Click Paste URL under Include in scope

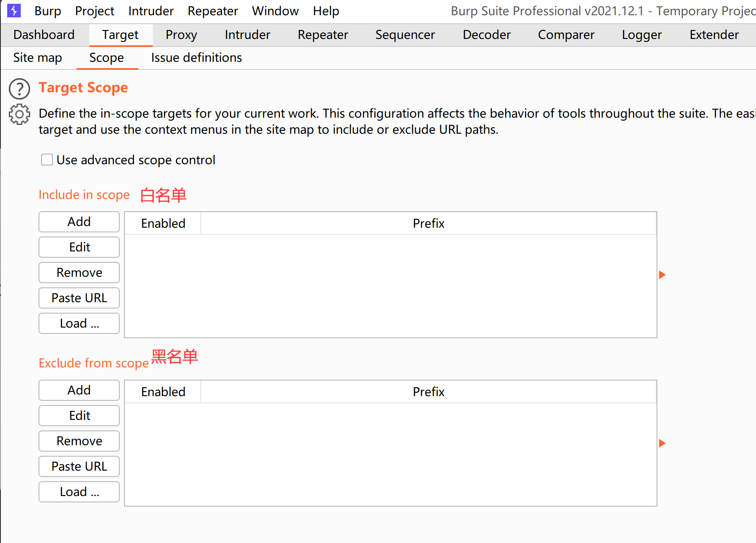coord(79,298)
